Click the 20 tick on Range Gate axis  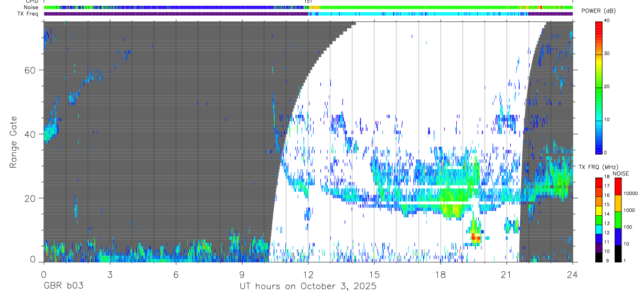pos(31,199)
